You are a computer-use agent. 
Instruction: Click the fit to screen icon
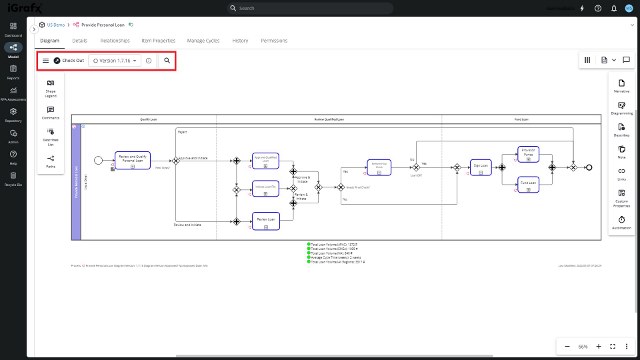613,347
